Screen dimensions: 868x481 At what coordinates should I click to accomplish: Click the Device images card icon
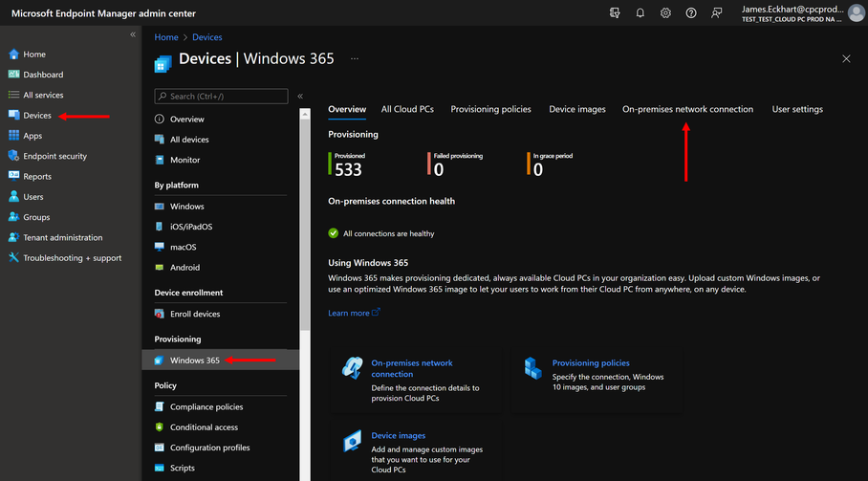tap(352, 441)
